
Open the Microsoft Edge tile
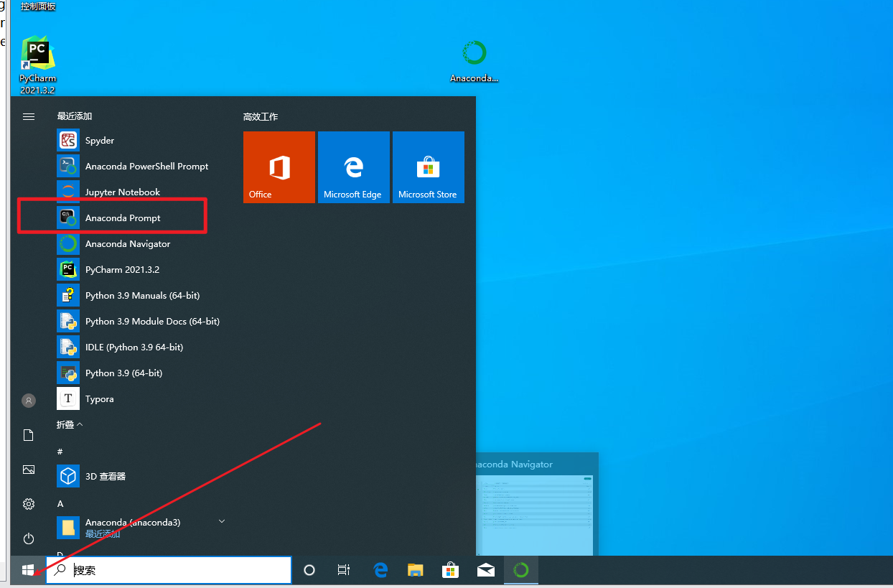tap(354, 167)
